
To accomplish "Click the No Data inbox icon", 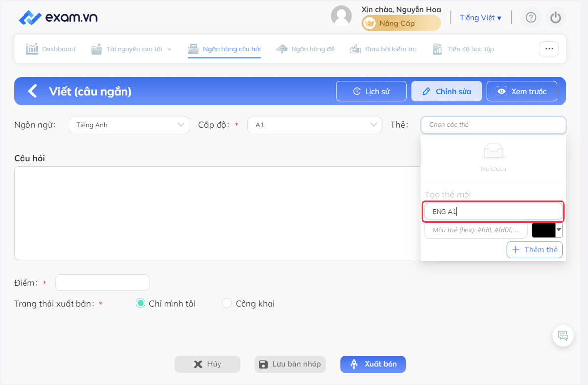I will [493, 151].
